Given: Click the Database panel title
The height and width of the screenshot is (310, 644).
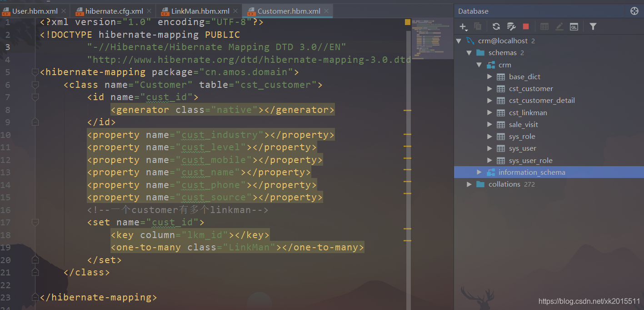Looking at the screenshot, I should click(473, 11).
